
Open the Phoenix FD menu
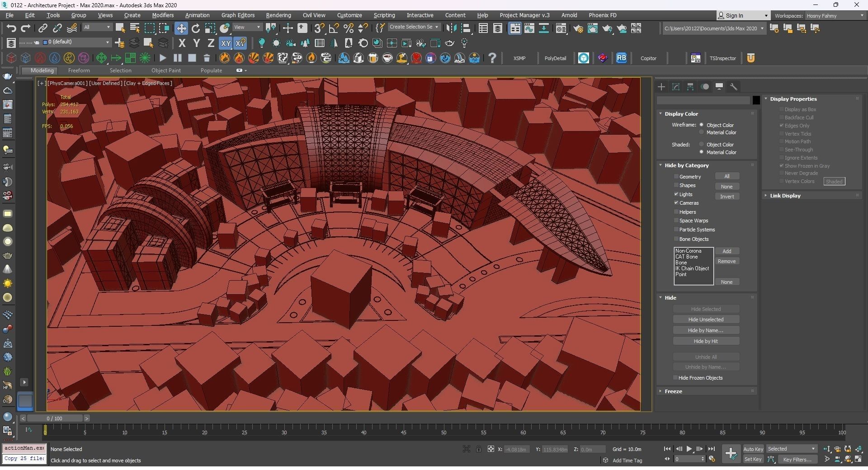click(602, 15)
